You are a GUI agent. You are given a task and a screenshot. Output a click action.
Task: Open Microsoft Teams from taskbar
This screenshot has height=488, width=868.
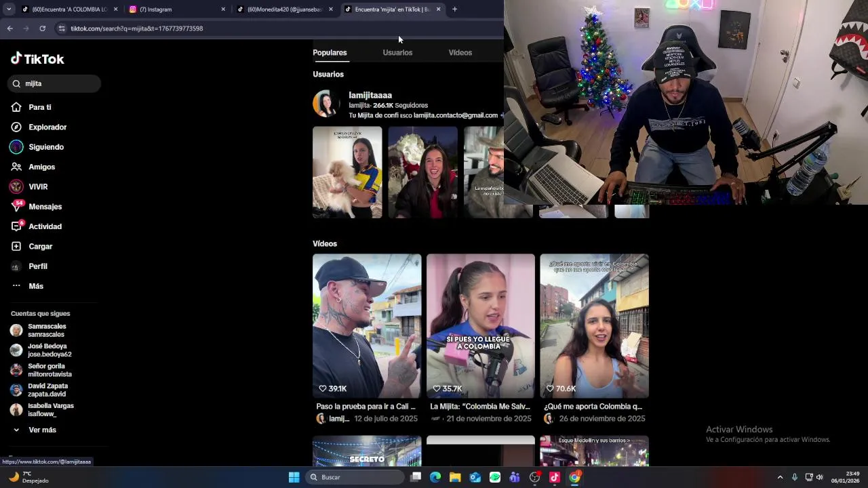(515, 477)
